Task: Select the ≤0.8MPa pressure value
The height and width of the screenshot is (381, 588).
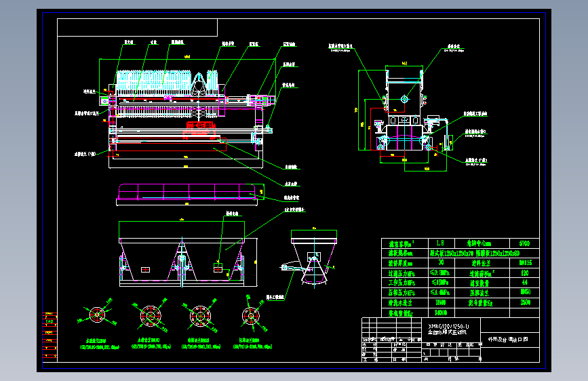Action: point(440,273)
